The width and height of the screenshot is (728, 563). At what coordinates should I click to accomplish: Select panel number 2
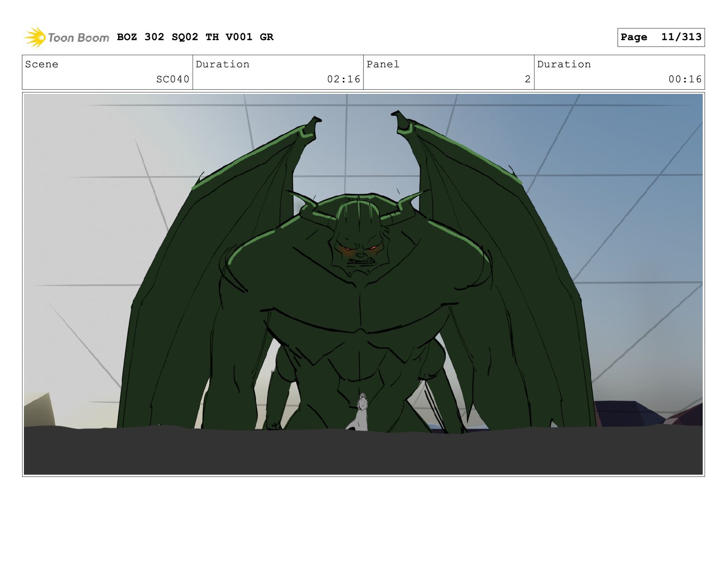(x=528, y=79)
